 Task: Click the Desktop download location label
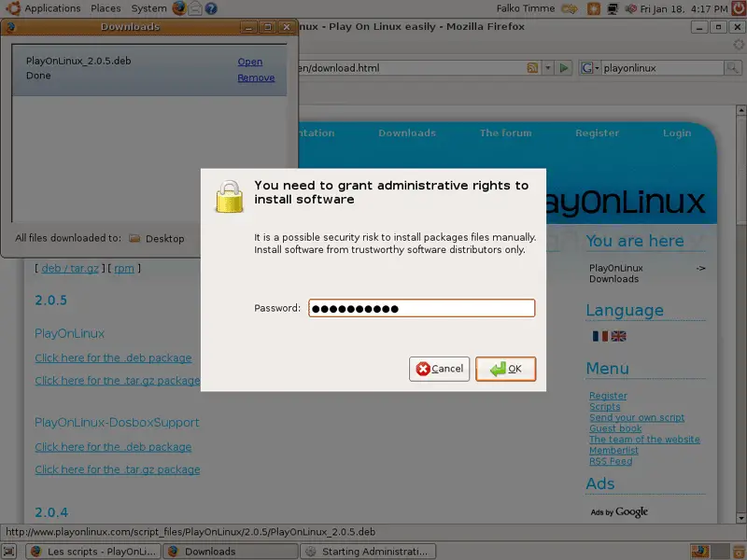click(x=165, y=239)
